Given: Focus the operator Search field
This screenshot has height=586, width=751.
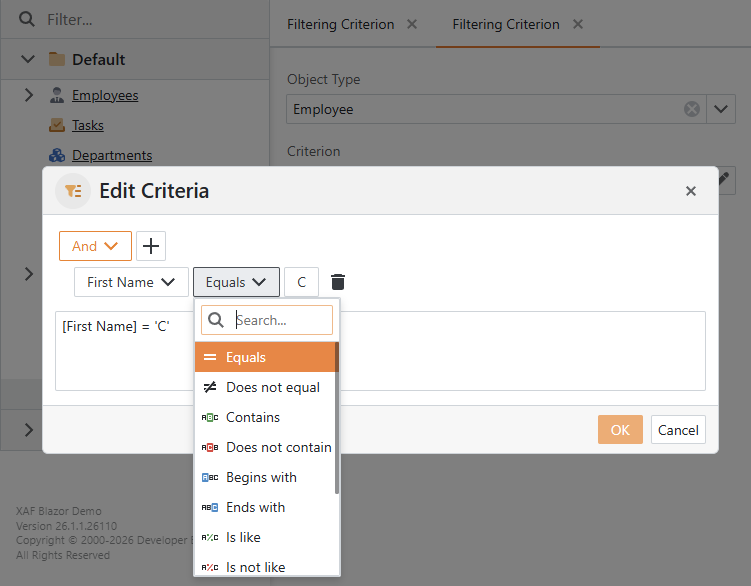Looking at the screenshot, I should 267,320.
